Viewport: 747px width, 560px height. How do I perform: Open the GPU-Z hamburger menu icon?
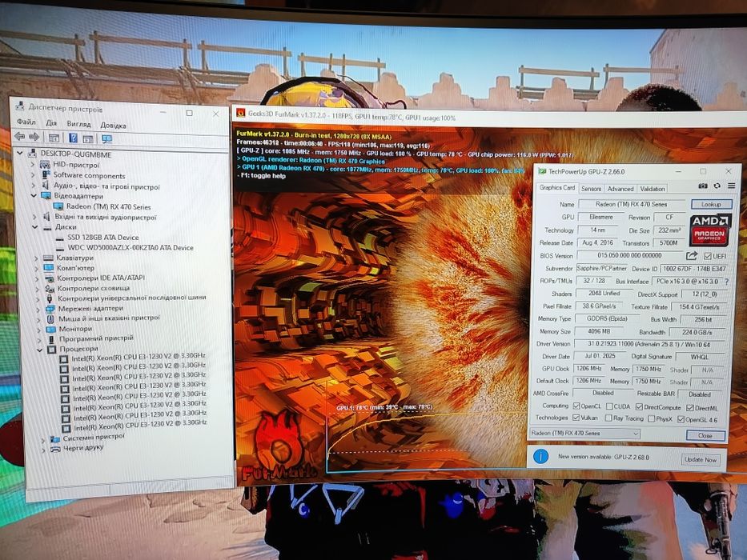point(731,186)
